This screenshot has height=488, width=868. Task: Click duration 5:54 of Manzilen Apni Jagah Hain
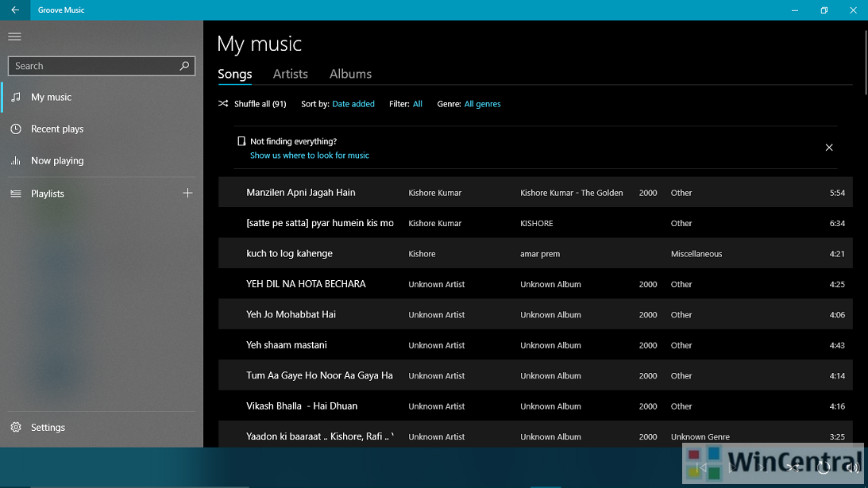pos(837,193)
